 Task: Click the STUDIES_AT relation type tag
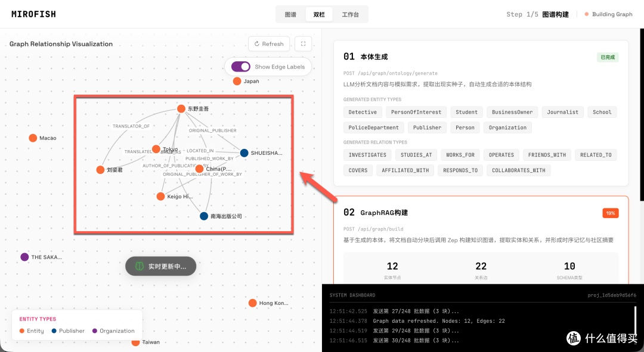point(416,155)
